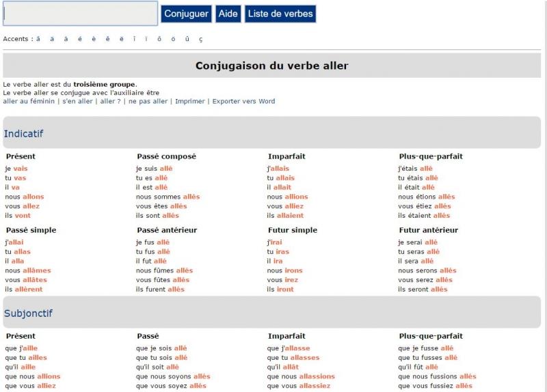547x392 pixels.
Task: Click the Imprimer print link
Action: (190, 101)
